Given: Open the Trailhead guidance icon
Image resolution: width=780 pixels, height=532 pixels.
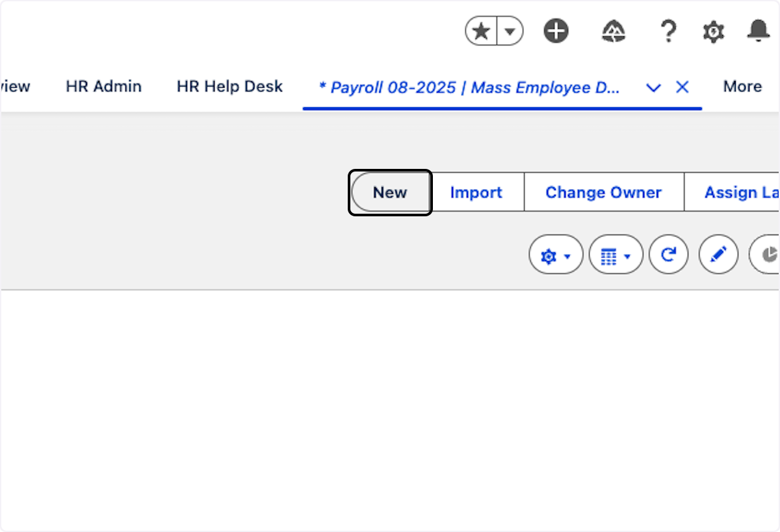Looking at the screenshot, I should [x=613, y=31].
